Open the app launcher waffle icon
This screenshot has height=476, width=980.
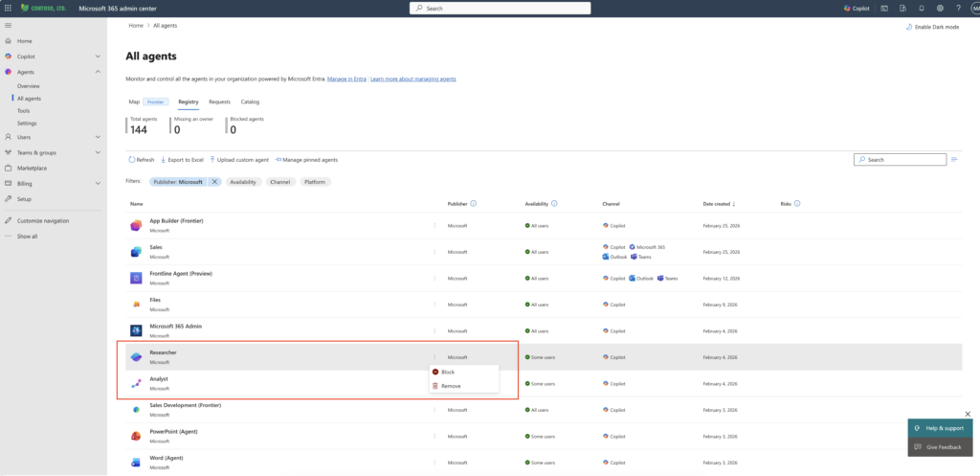click(x=9, y=8)
